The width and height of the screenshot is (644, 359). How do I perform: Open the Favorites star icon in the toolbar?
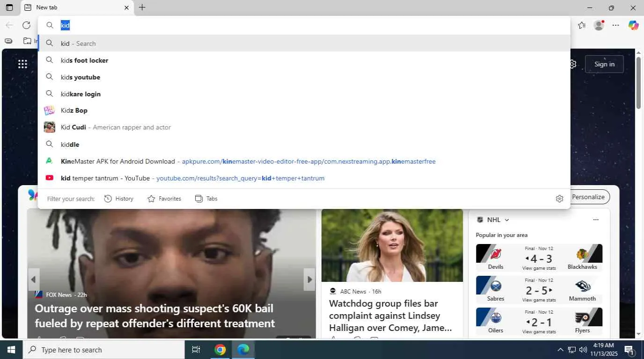click(582, 25)
